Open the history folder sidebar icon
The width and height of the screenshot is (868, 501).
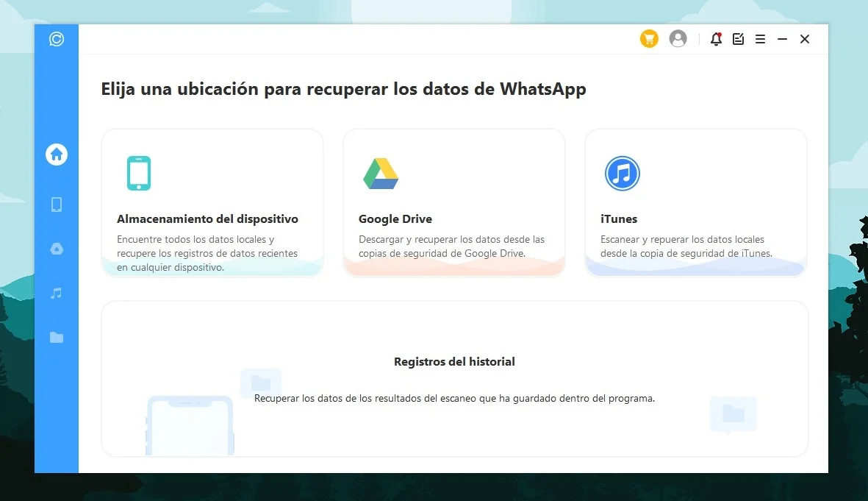[x=57, y=338]
